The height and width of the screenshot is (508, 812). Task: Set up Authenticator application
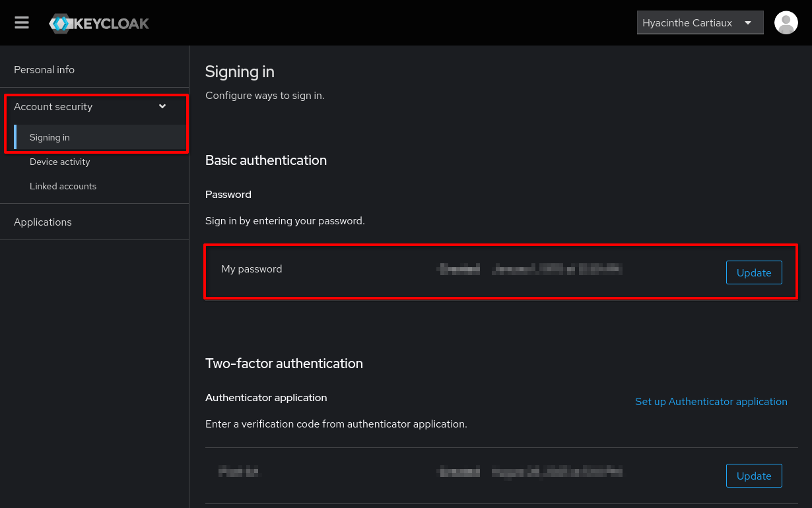point(711,401)
